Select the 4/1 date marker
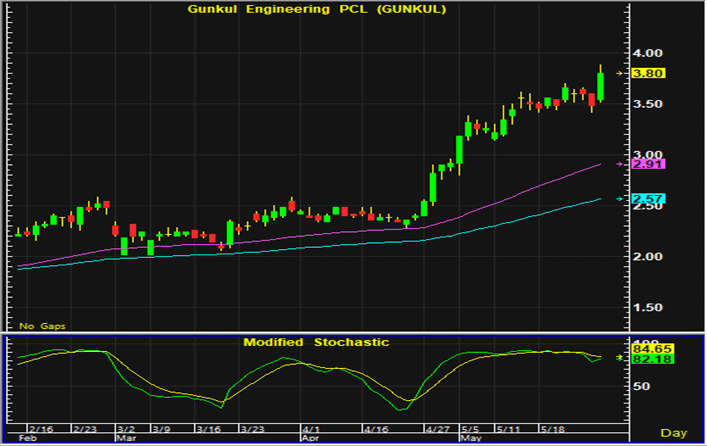The image size is (707, 446). (x=311, y=429)
